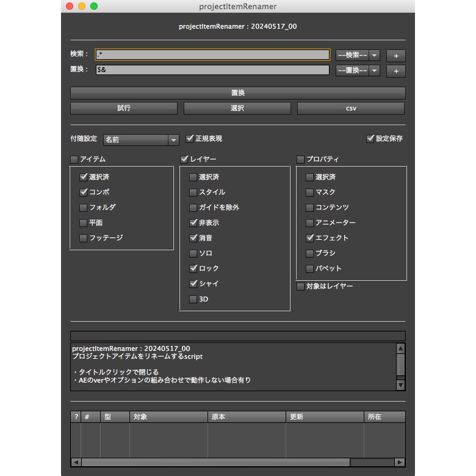This screenshot has height=476, width=476.
Task: Click down arrow of description text scrollbar
Action: click(x=400, y=385)
